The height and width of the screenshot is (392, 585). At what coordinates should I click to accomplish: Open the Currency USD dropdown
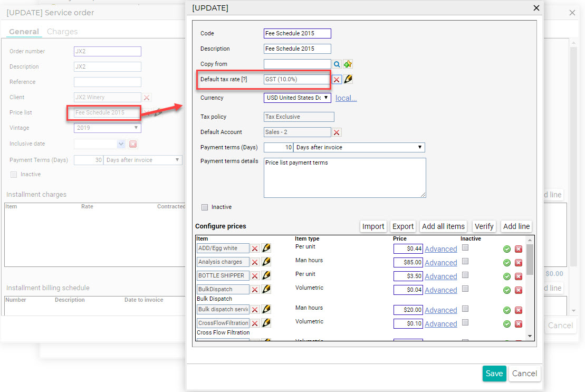point(298,98)
